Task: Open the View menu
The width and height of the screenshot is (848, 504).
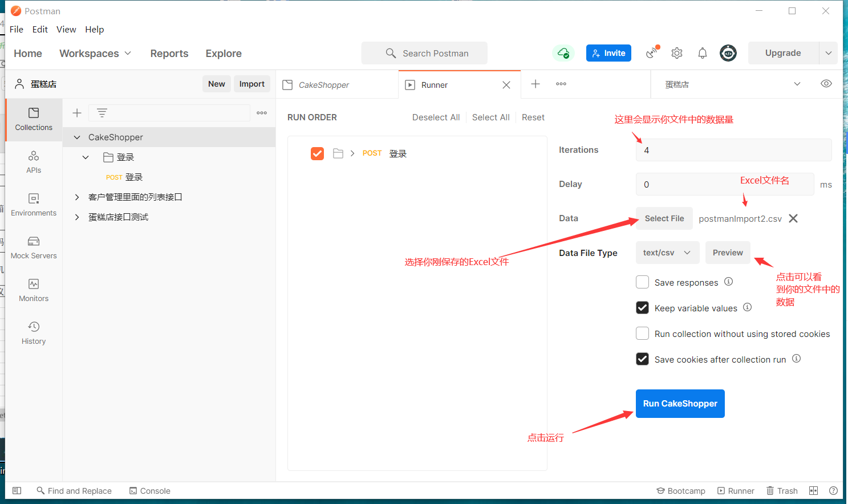Action: coord(66,30)
